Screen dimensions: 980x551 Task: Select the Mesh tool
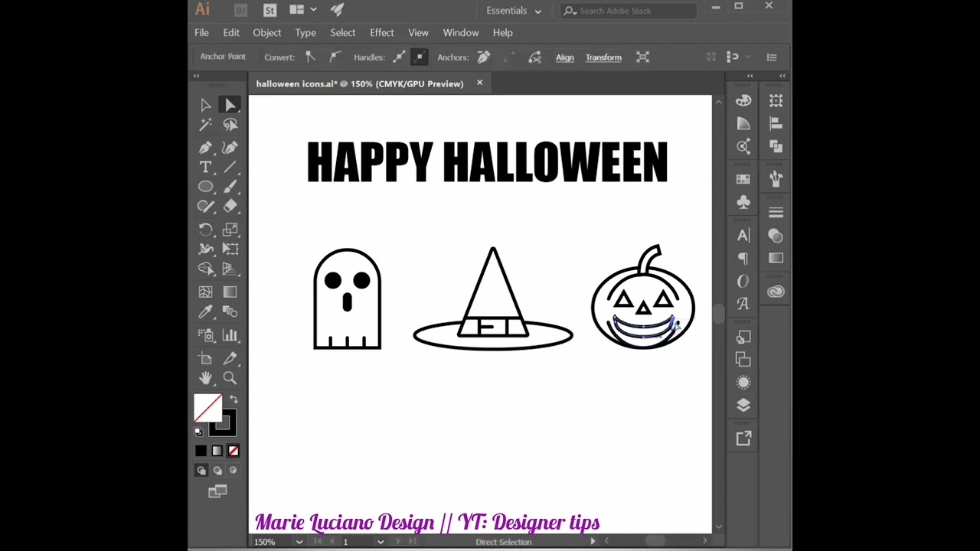[x=205, y=292]
